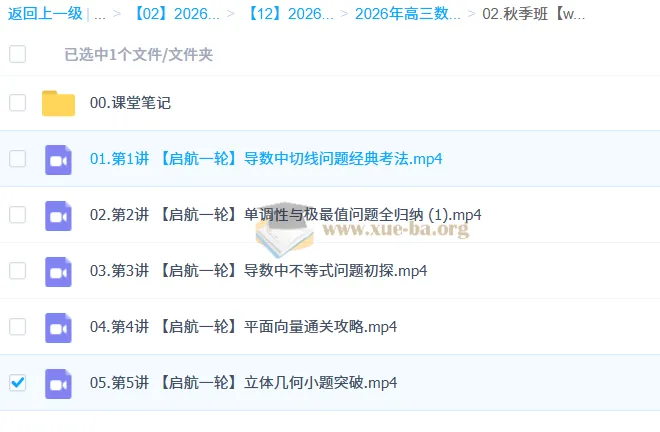This screenshot has height=432, width=660.
Task: Check the box next to 00.课堂笔记 folder
Action: [x=17, y=103]
